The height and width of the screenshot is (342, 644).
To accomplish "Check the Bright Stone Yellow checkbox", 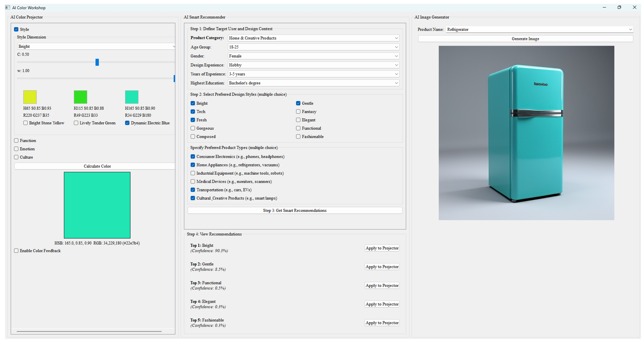I will (25, 123).
